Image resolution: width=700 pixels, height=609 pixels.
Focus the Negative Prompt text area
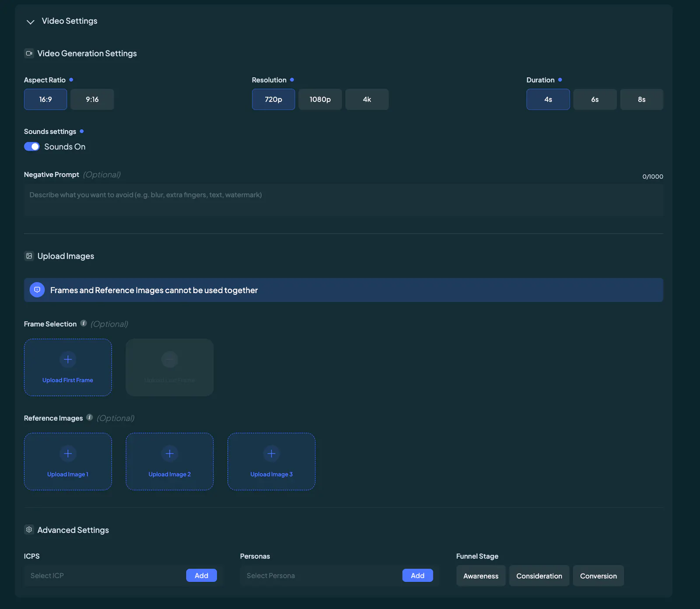pos(343,200)
